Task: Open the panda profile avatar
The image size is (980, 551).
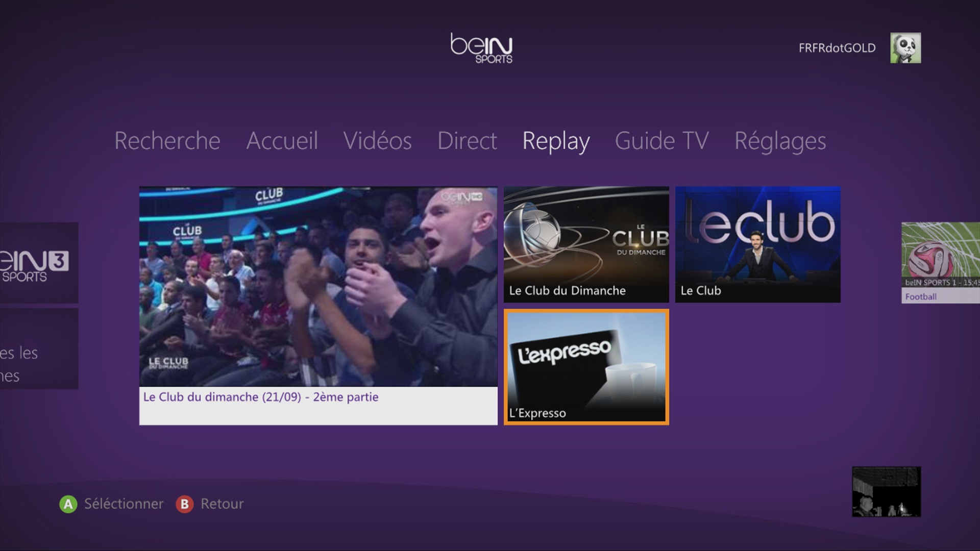Action: point(905,48)
